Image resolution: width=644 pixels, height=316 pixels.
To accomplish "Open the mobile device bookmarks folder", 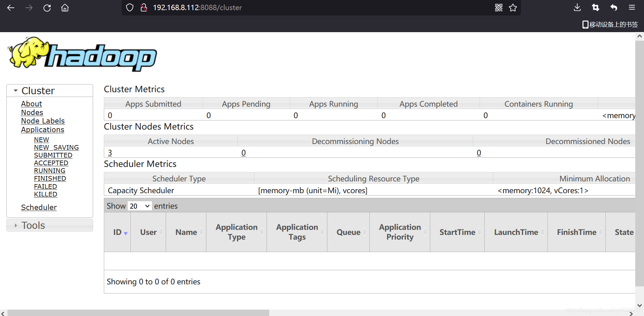I will 610,25.
